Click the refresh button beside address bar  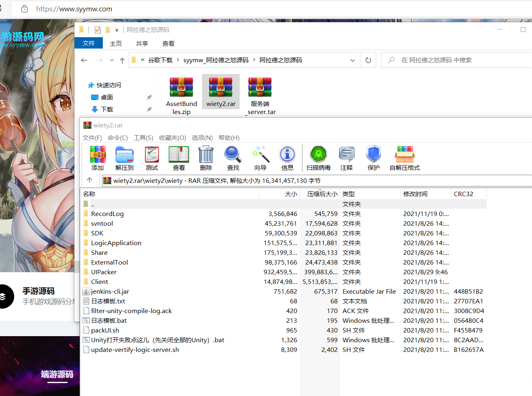click(368, 60)
